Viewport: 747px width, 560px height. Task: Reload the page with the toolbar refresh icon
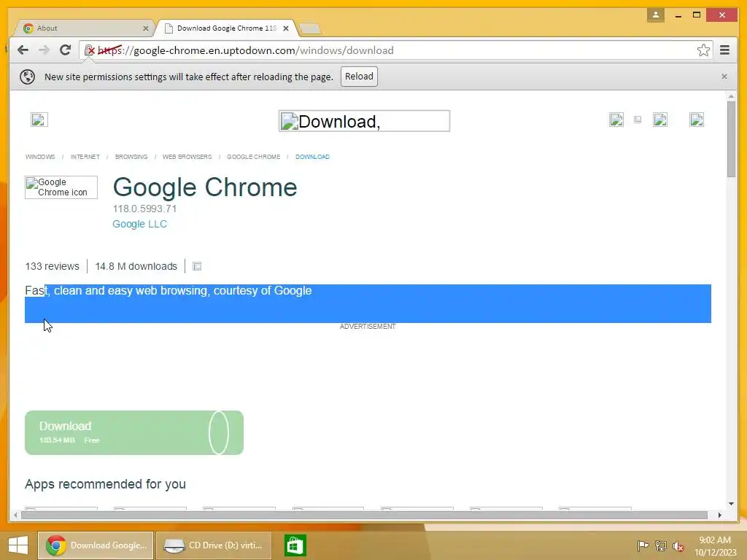click(x=65, y=50)
